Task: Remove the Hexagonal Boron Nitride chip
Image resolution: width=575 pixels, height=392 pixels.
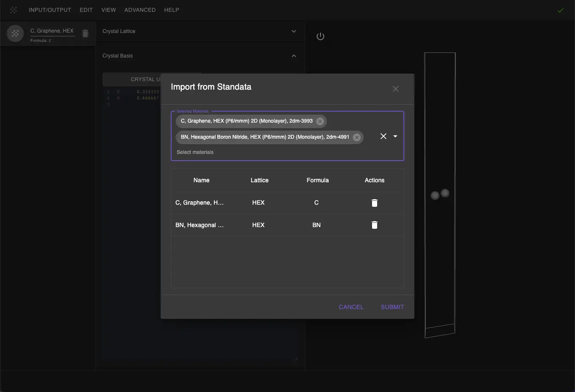Action: (356, 137)
